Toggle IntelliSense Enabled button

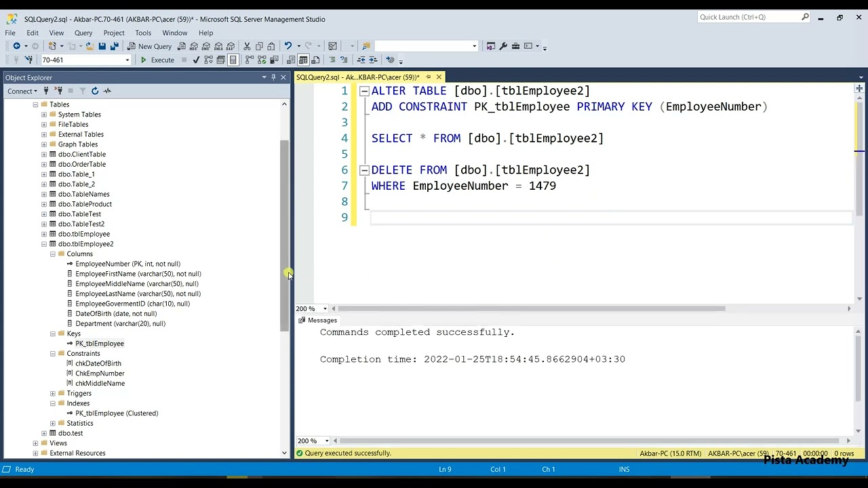233,60
